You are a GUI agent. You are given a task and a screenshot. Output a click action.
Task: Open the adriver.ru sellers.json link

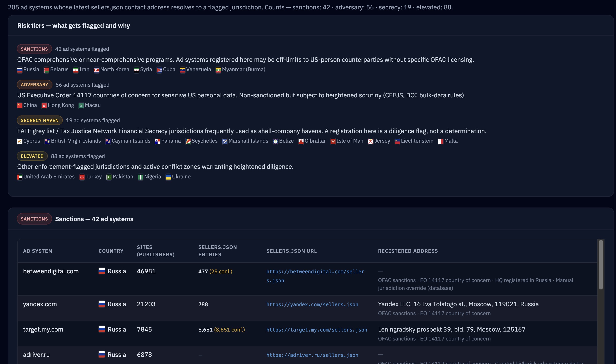pyautogui.click(x=312, y=355)
